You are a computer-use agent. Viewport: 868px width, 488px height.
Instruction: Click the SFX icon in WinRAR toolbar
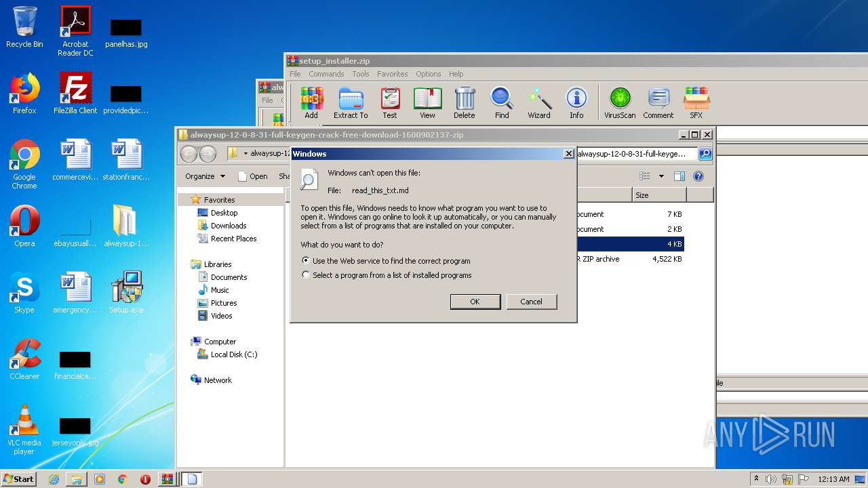[696, 103]
